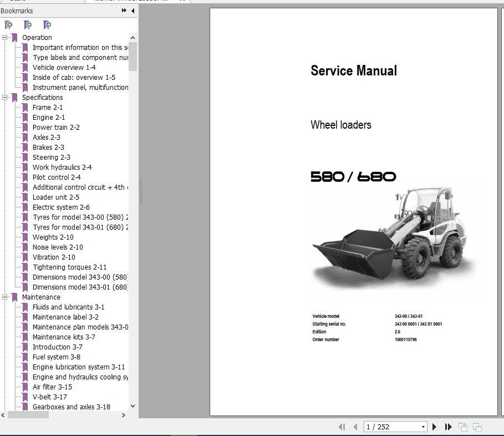Click the second page layout icon in bottom bar
The height and width of the screenshot is (436, 504).
[477, 427]
